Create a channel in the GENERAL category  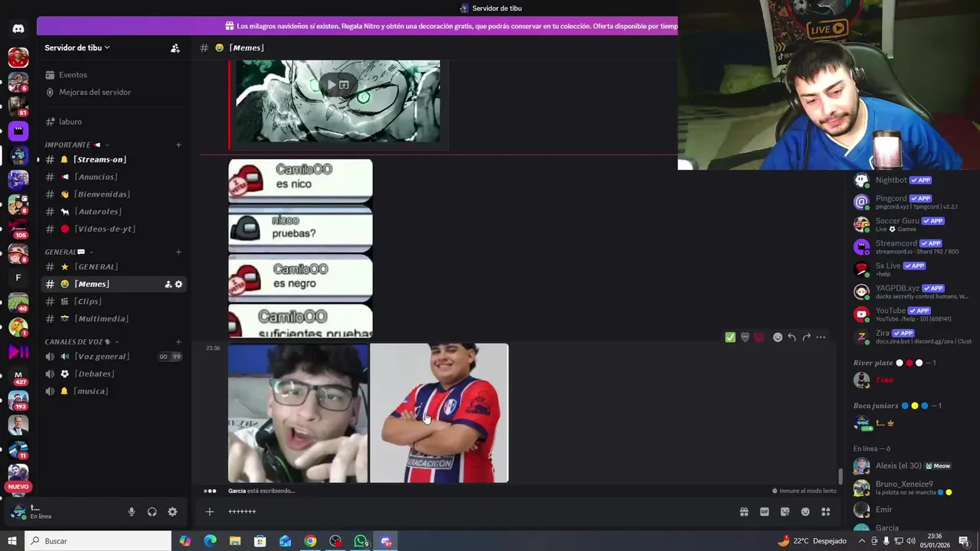[178, 252]
